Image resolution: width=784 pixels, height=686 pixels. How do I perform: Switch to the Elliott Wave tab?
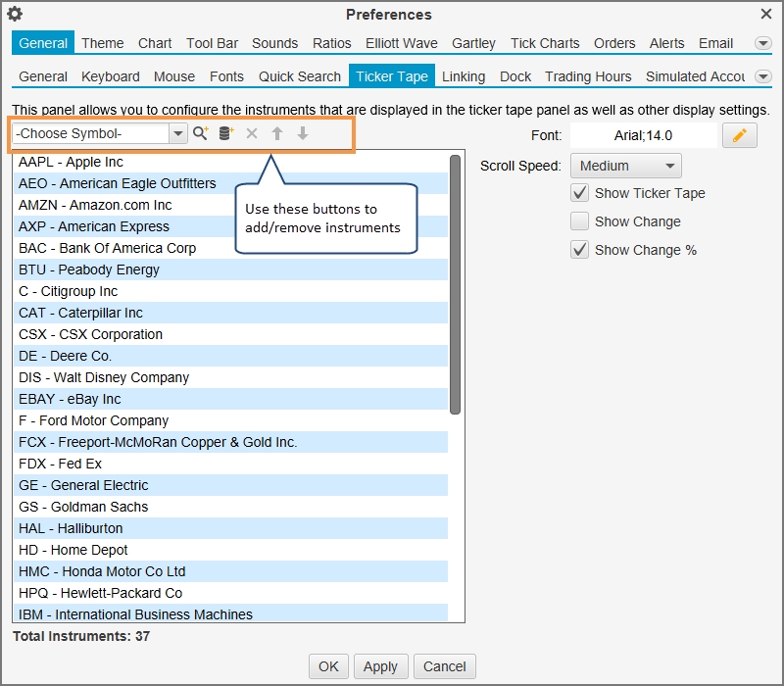click(402, 43)
